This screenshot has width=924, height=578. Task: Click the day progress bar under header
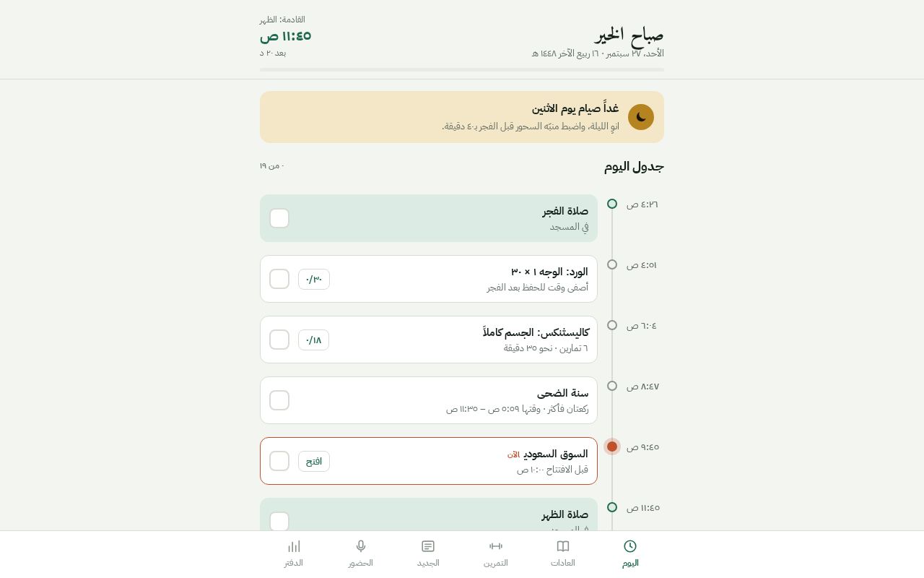(462, 69)
